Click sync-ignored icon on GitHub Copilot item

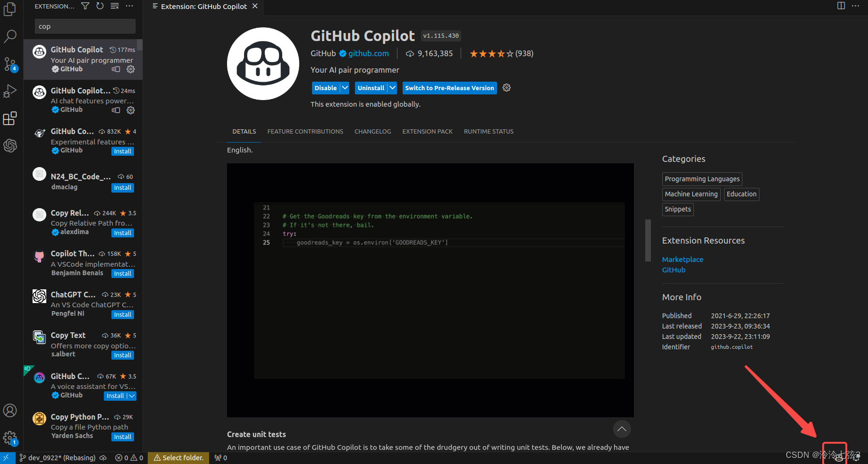pyautogui.click(x=116, y=69)
